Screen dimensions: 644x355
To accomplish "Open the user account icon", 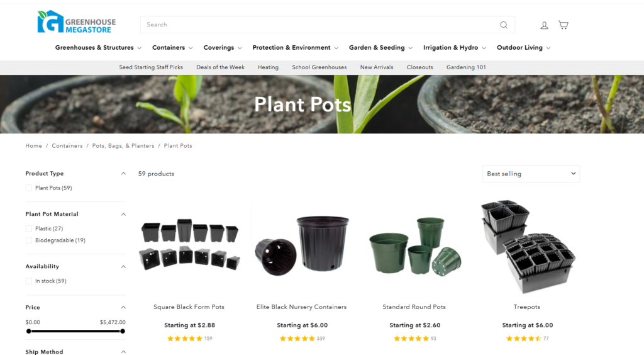I will tap(544, 25).
